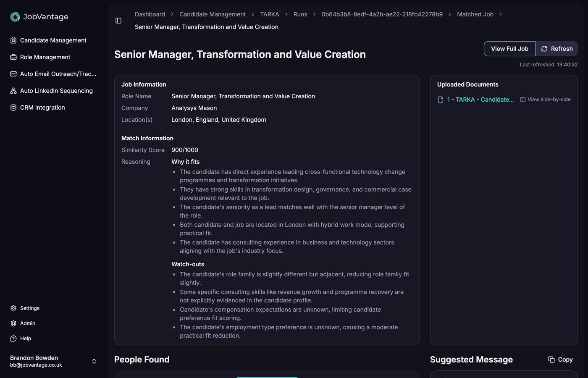Viewport: 588px width, 378px height.
Task: Click the Refresh button
Action: point(557,49)
